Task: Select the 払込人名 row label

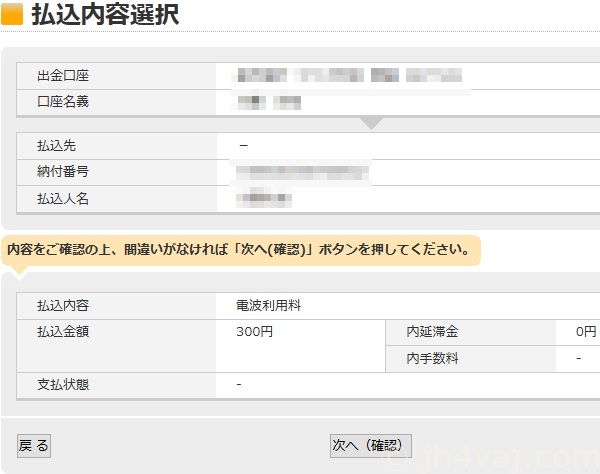Action: coord(63,199)
